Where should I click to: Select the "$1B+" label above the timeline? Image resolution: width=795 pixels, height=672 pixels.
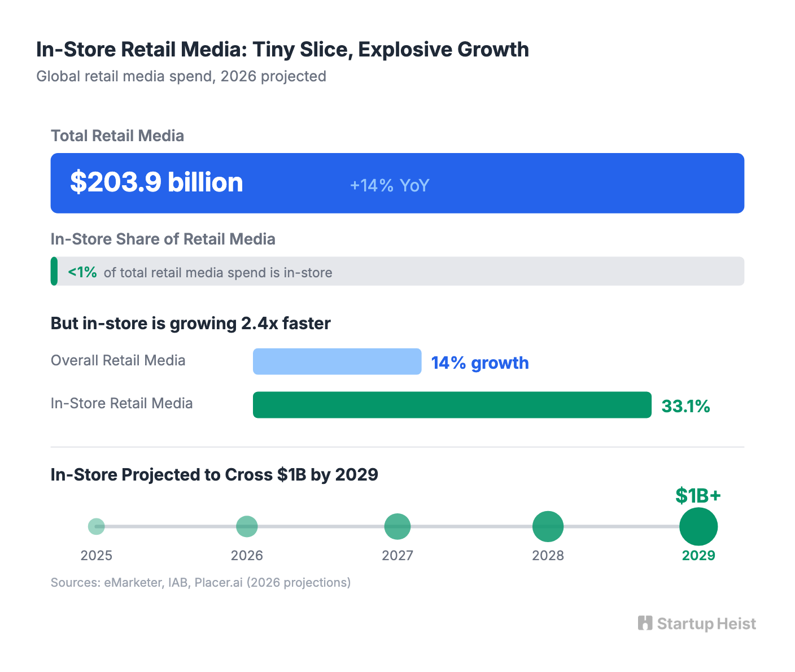pyautogui.click(x=698, y=495)
